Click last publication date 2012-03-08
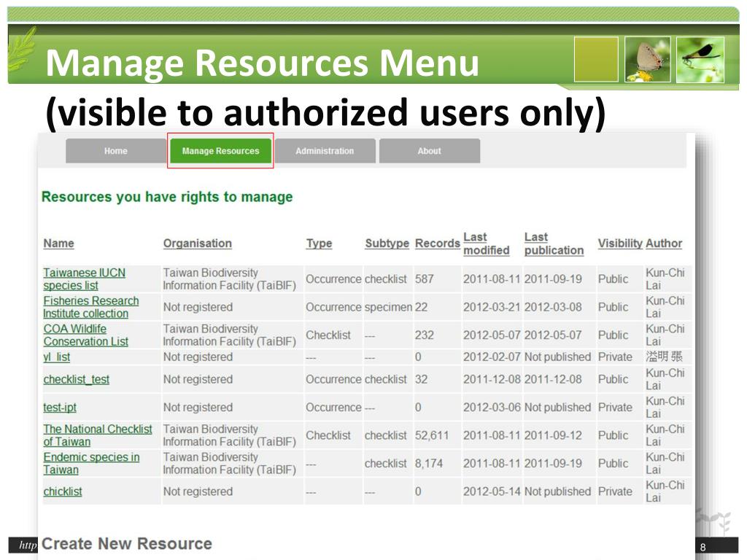 553,307
